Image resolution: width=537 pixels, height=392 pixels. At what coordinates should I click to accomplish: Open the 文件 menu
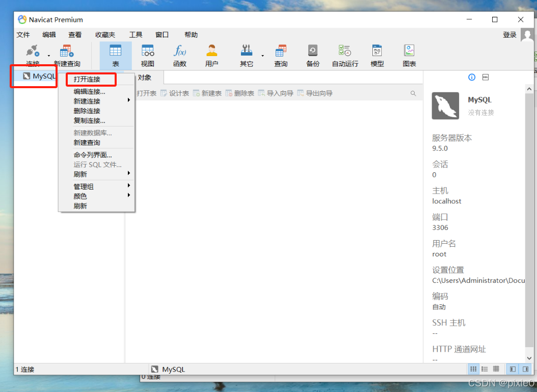pos(23,35)
